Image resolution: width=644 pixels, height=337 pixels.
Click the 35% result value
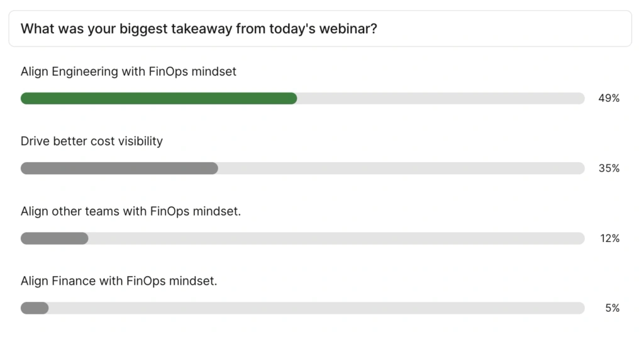pyautogui.click(x=609, y=168)
